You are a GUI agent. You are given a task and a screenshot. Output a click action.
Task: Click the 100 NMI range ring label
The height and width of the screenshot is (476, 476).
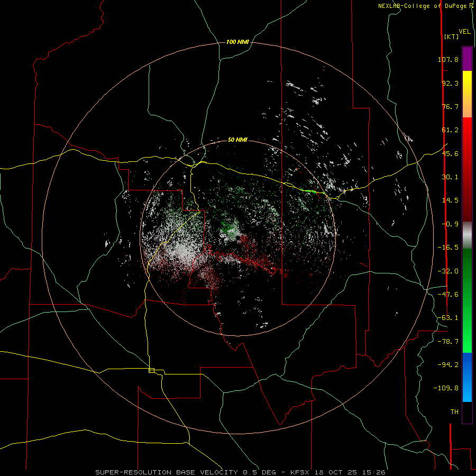tap(237, 42)
